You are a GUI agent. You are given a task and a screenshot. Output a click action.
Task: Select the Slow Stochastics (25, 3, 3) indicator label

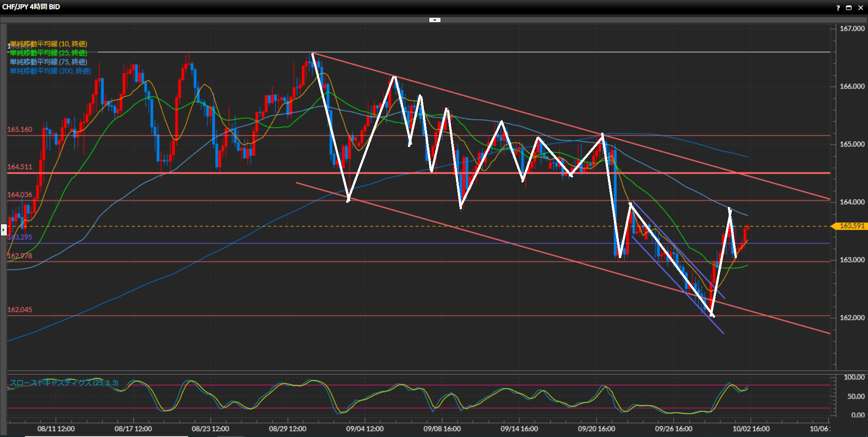[64, 383]
